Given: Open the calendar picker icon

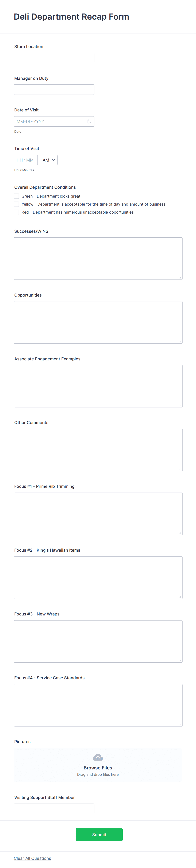Looking at the screenshot, I should pos(89,121).
